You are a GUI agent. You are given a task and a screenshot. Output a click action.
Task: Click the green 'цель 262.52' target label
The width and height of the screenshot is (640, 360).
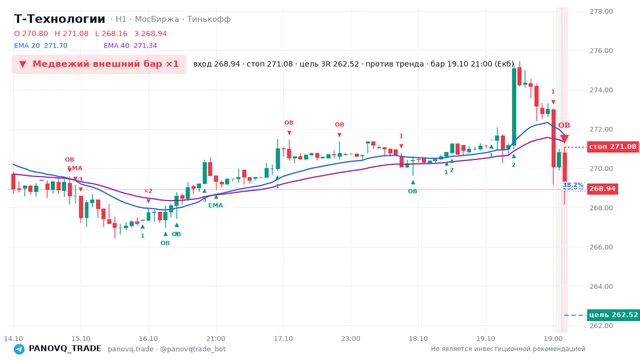pyautogui.click(x=613, y=315)
